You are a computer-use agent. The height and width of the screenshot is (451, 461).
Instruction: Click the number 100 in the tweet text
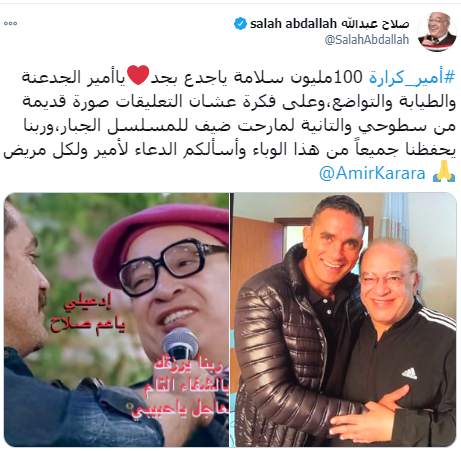(x=348, y=77)
